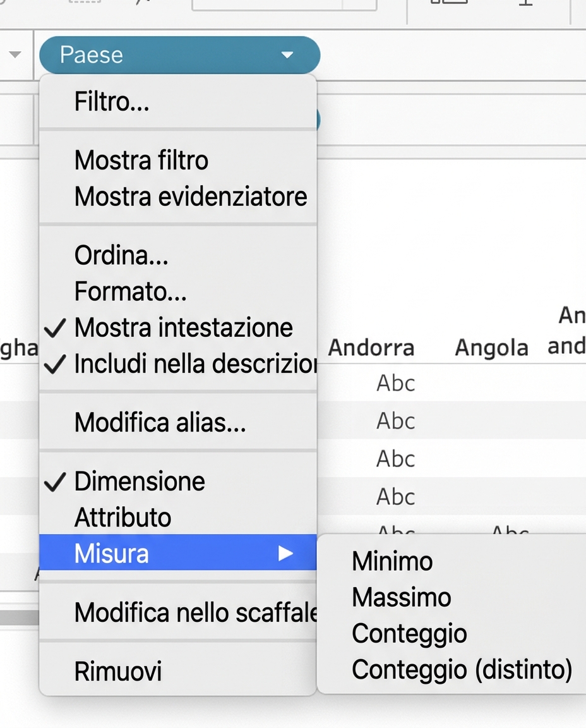The width and height of the screenshot is (586, 728).
Task: Apply Conteggio (distinto) aggregation
Action: tap(462, 670)
